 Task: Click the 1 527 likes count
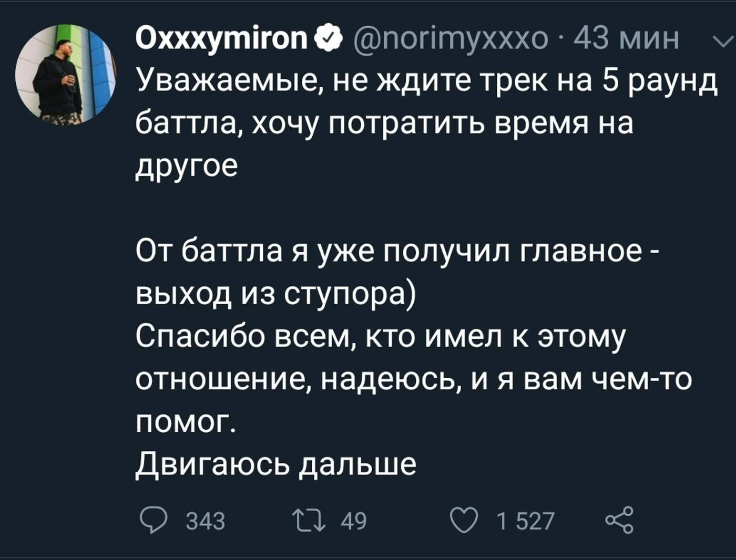coord(525,521)
